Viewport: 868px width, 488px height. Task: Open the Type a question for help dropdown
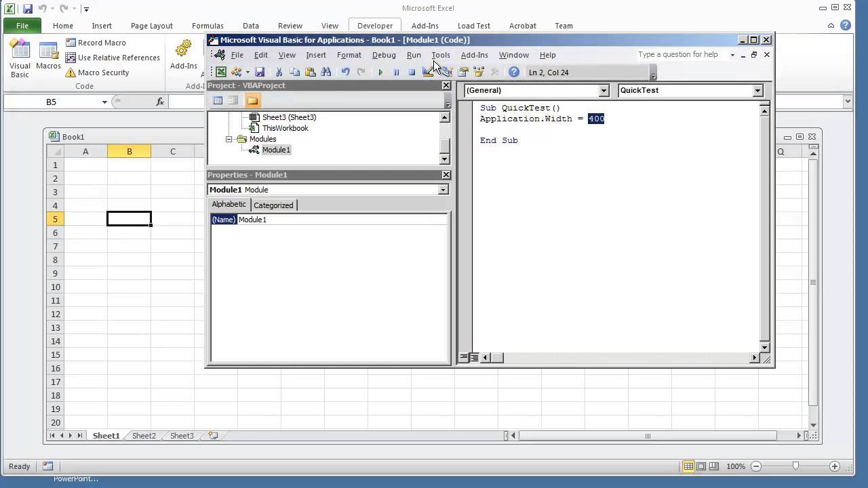[732, 55]
